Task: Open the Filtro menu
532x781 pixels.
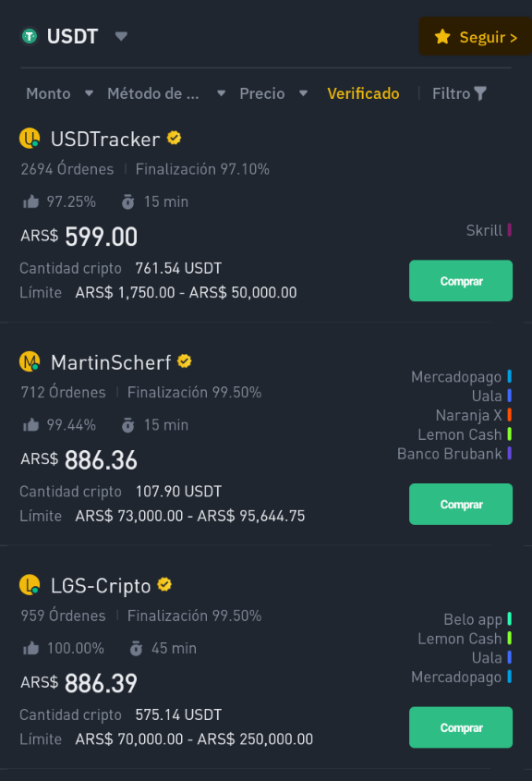Action: pos(459,93)
